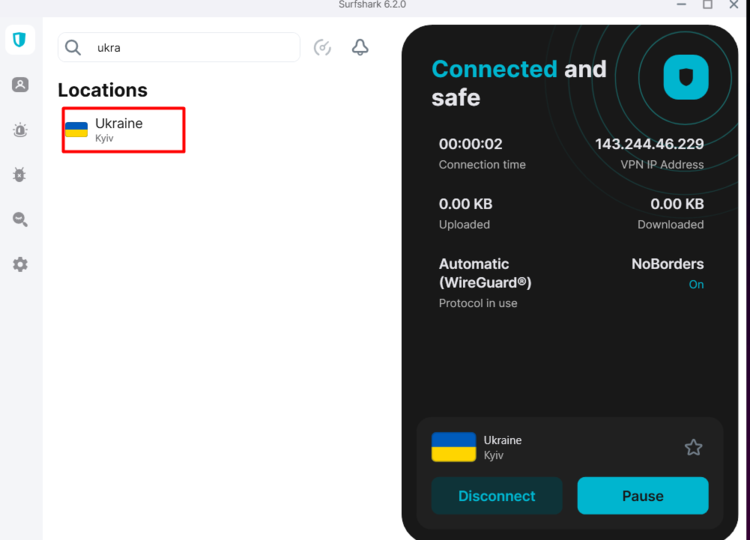Open the notifications bell
The height and width of the screenshot is (540, 750).
(360, 47)
